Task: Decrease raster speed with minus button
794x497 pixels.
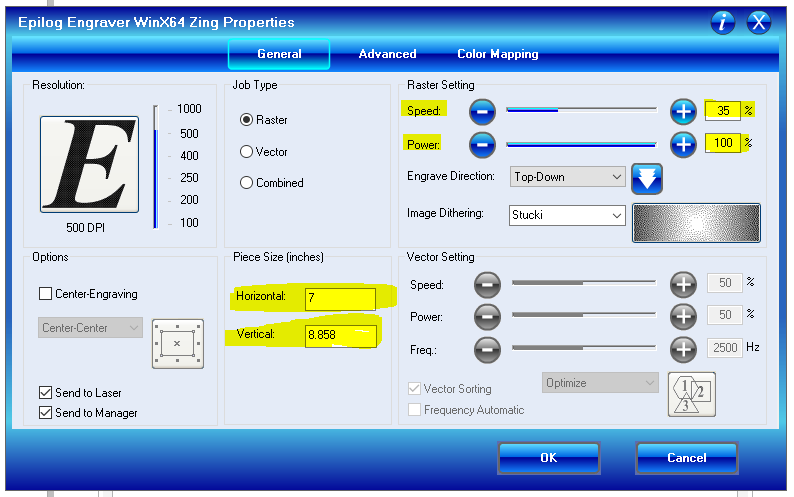Action: click(482, 111)
